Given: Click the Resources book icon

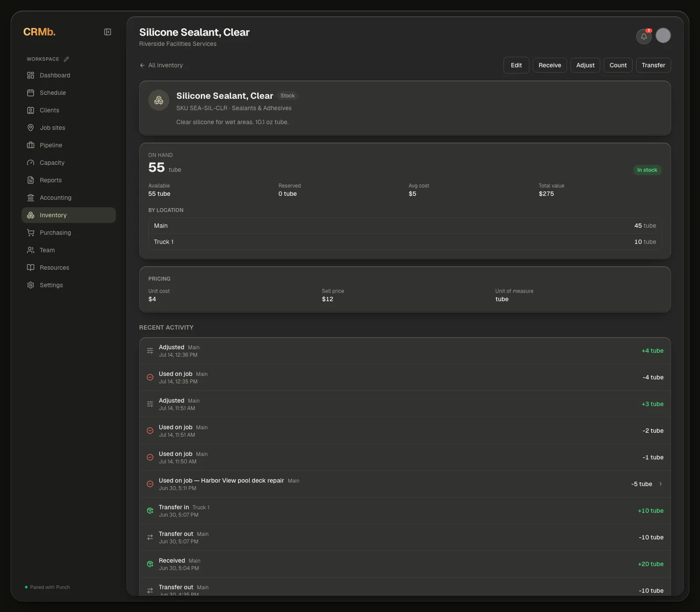Looking at the screenshot, I should pos(31,268).
